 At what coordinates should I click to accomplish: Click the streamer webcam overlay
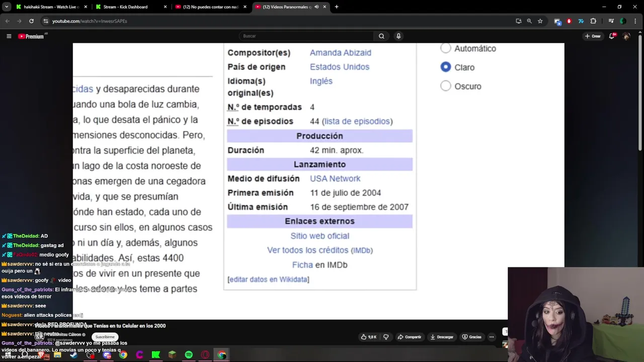576,314
